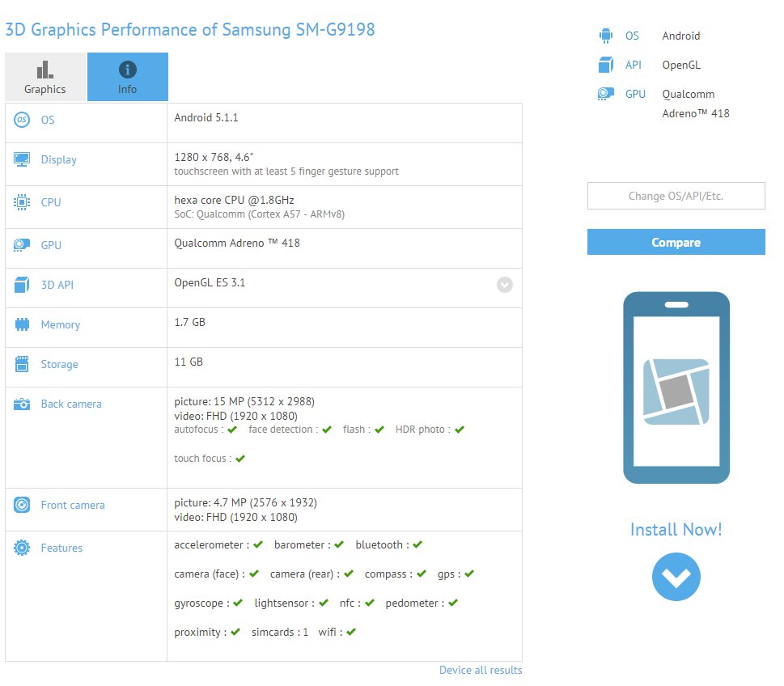Click the face detection checkmark
This screenshot has width=784, height=686.
(327, 430)
